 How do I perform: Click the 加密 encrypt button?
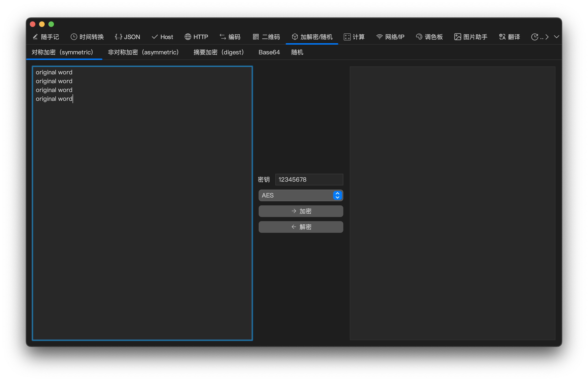(x=301, y=211)
